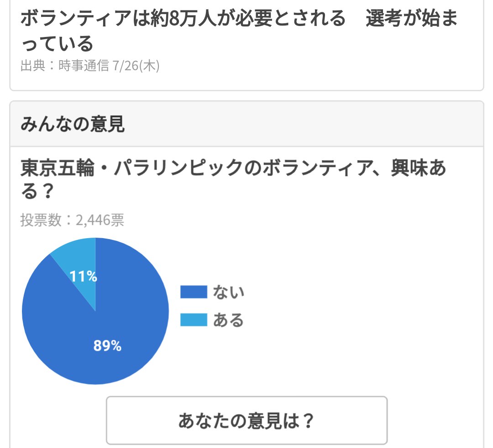Viewport: 493px width, 448px height.
Task: Click the 89% label on chart
Action: click(107, 346)
